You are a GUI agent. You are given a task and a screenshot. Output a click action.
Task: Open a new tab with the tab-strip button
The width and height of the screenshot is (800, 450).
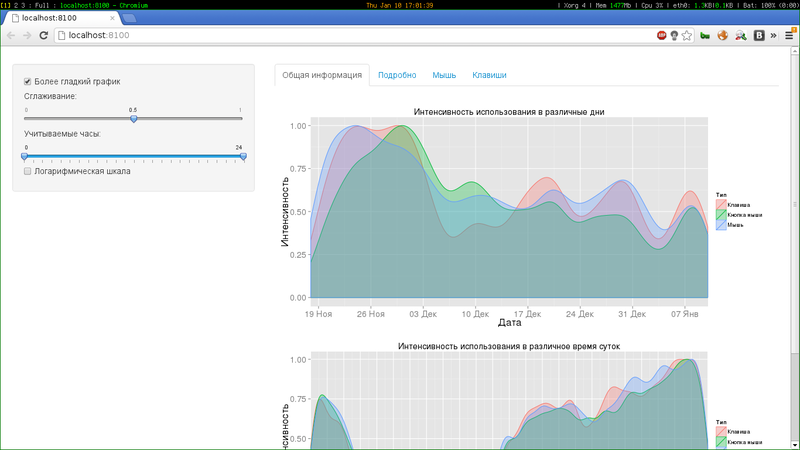(130, 18)
